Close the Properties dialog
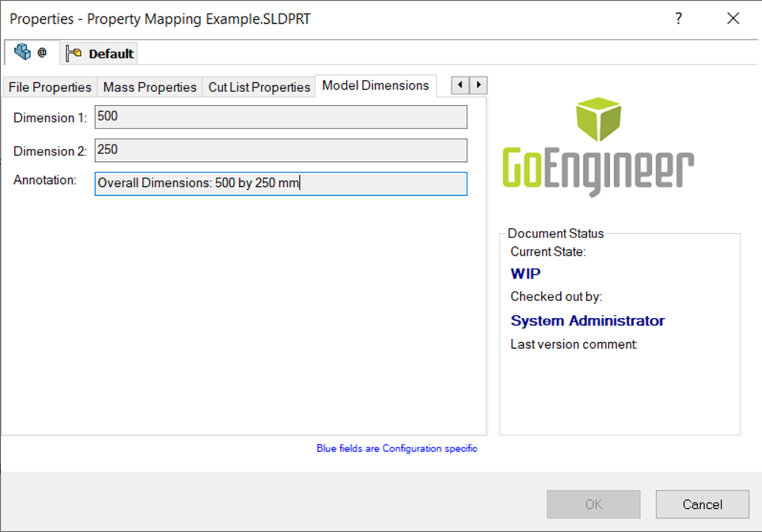This screenshot has height=532, width=762. coord(733,18)
